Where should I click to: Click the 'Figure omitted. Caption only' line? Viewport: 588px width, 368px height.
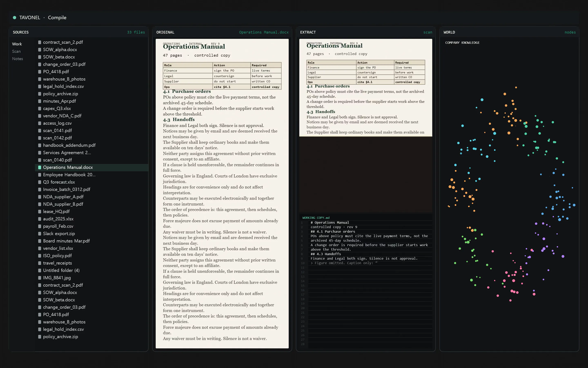(344, 263)
